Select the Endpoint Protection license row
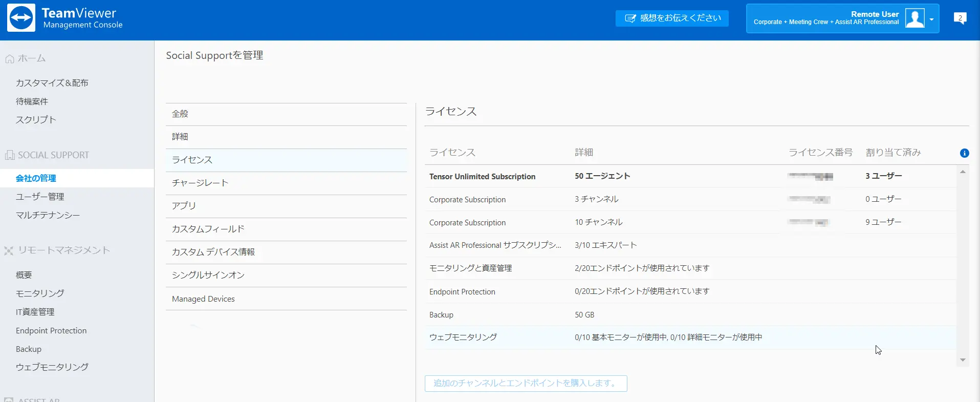 [x=690, y=291]
